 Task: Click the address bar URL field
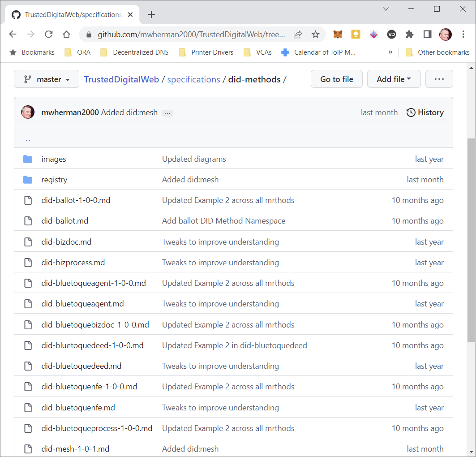(191, 34)
